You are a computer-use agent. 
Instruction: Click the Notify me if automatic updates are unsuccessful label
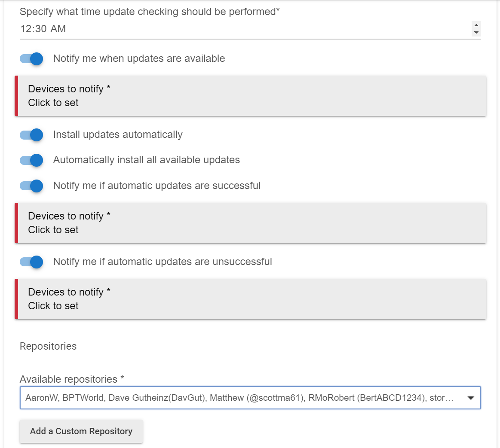163,262
